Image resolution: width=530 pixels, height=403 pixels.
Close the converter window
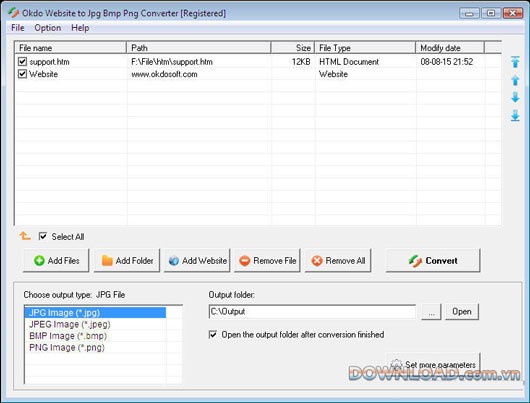512,13
